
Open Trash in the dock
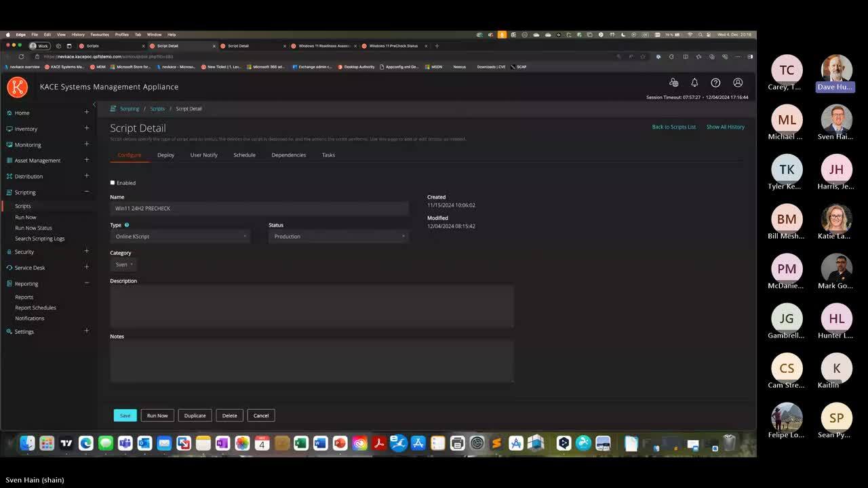tap(729, 443)
